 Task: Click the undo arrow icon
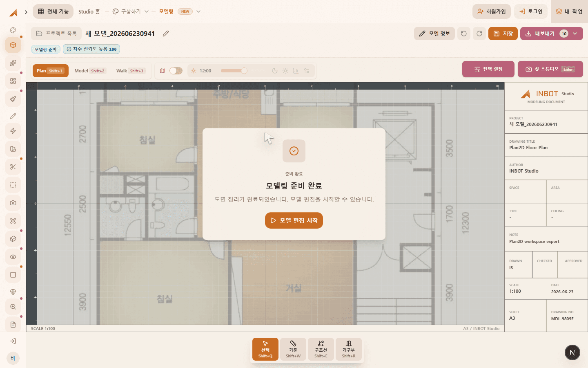pyautogui.click(x=464, y=34)
